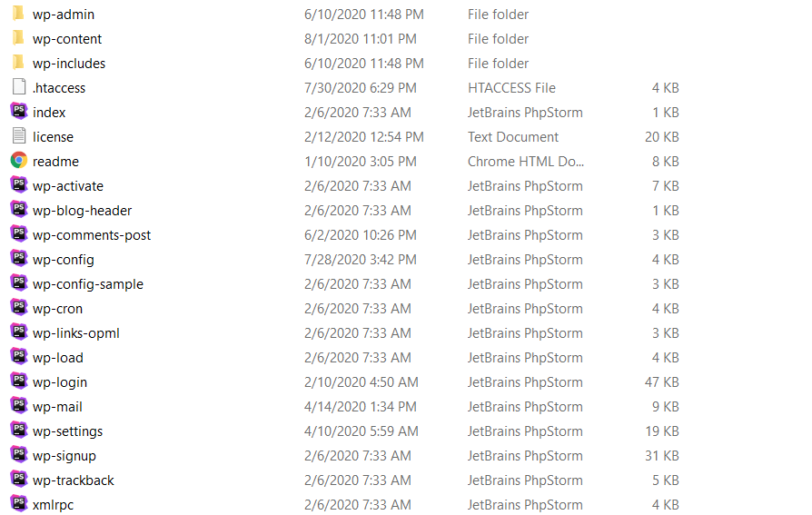Click the 47 KB size cell
This screenshot has height=515, width=812.
[662, 382]
